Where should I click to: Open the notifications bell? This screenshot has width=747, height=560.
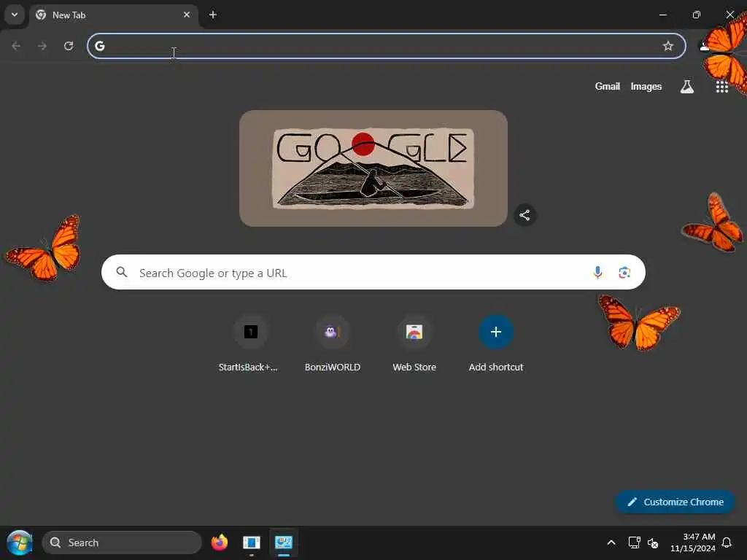tap(727, 542)
